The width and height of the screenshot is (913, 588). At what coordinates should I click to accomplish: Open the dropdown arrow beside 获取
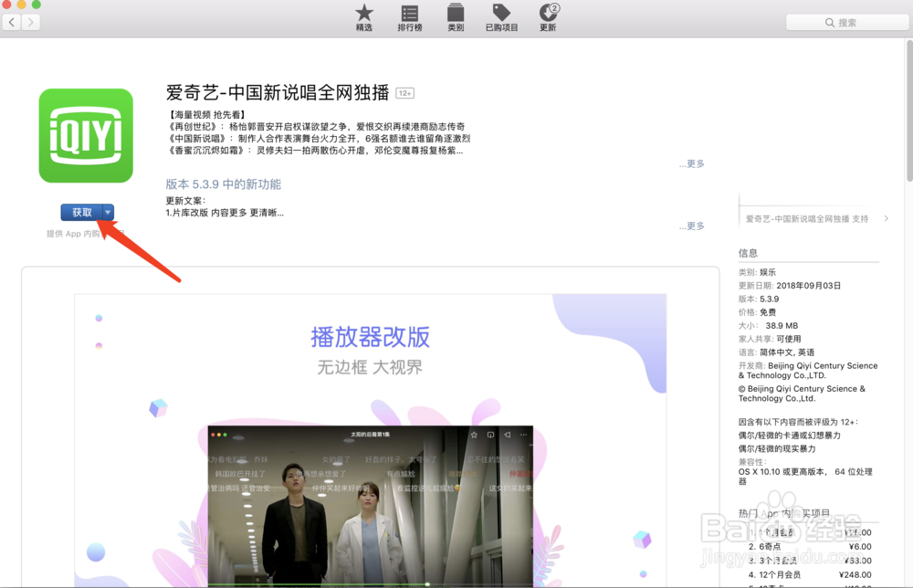click(109, 213)
